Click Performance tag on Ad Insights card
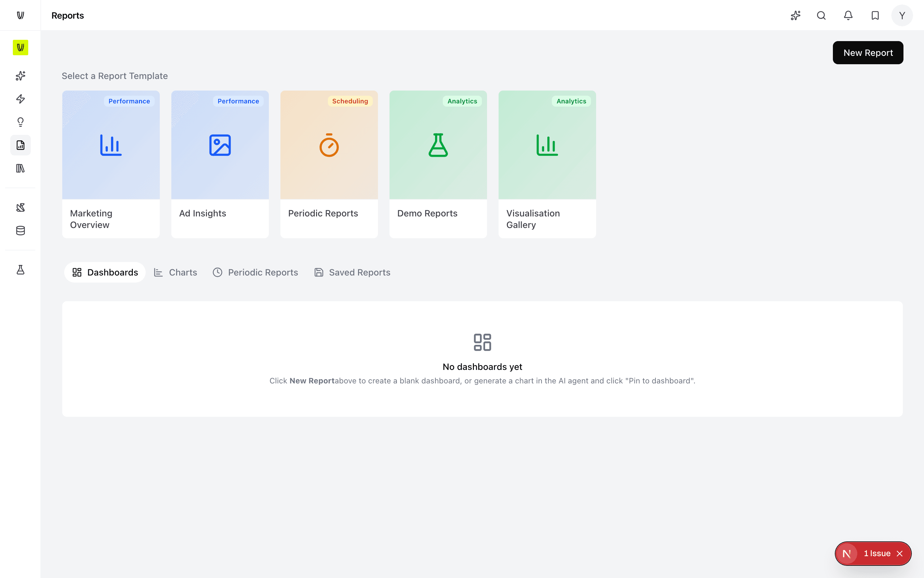Image resolution: width=924 pixels, height=578 pixels. 238,101
